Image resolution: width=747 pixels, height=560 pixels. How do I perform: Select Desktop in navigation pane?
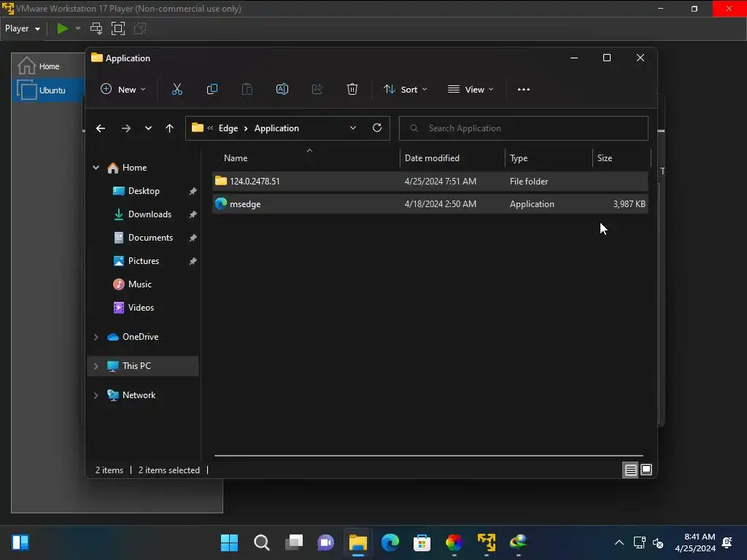coord(144,191)
